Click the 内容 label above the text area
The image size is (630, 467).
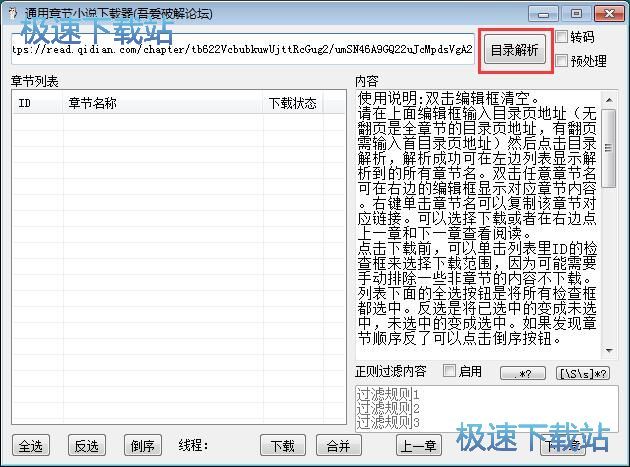[366, 81]
